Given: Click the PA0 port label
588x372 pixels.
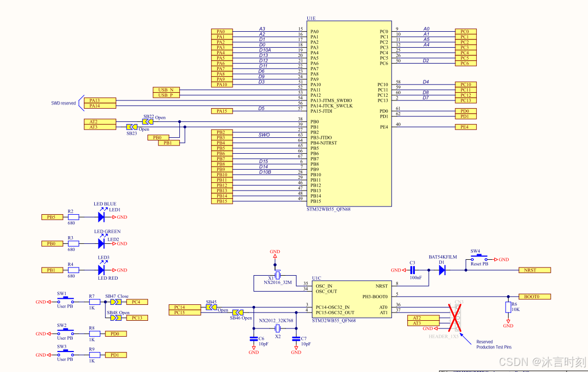Looking at the screenshot, I should [222, 31].
